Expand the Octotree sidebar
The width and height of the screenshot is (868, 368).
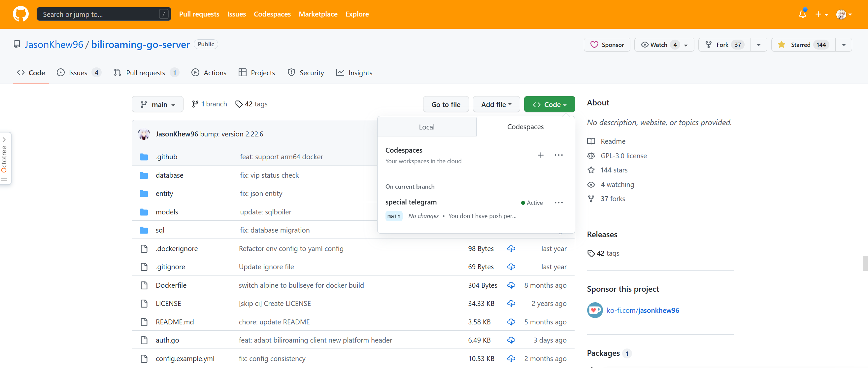click(x=4, y=140)
